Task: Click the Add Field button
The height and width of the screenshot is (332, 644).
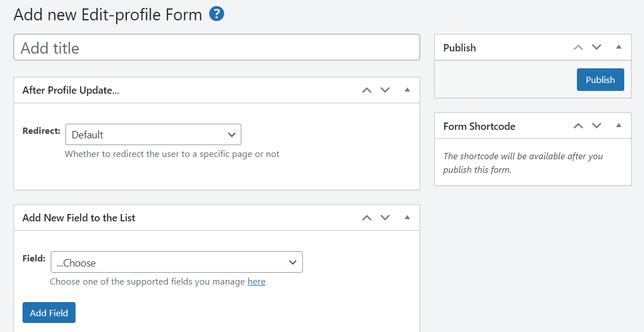Action: coord(49,313)
